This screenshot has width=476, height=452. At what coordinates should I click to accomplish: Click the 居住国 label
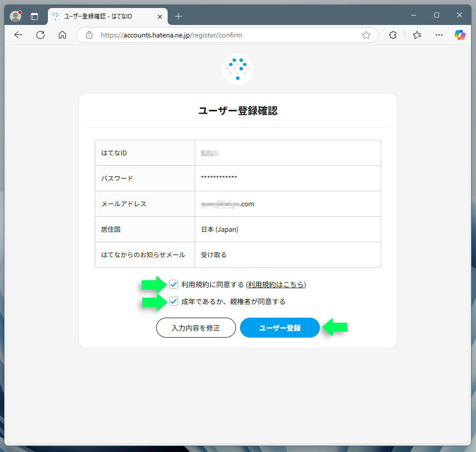(x=110, y=229)
